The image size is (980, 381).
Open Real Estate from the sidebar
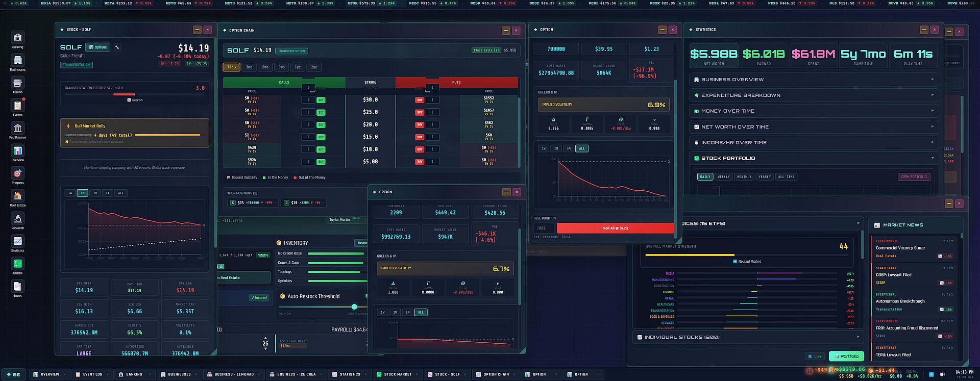coord(18,197)
